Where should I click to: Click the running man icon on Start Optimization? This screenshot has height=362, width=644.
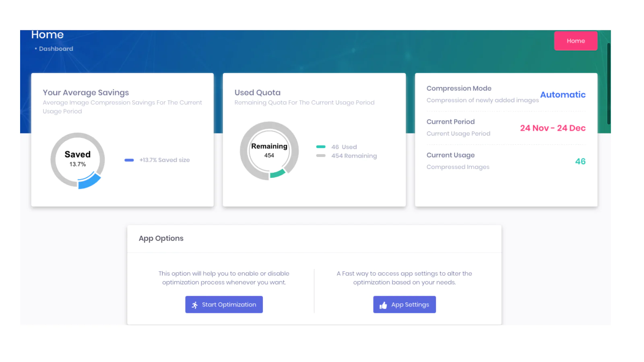tap(195, 305)
